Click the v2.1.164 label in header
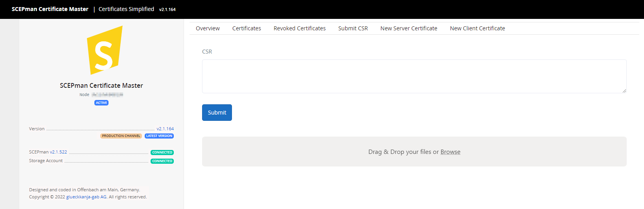 (x=167, y=9)
